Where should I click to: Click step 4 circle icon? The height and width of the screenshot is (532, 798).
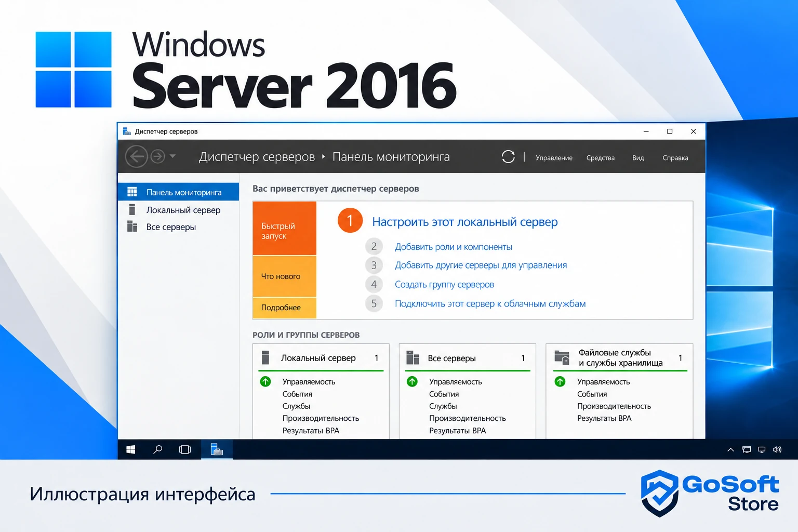point(374,284)
